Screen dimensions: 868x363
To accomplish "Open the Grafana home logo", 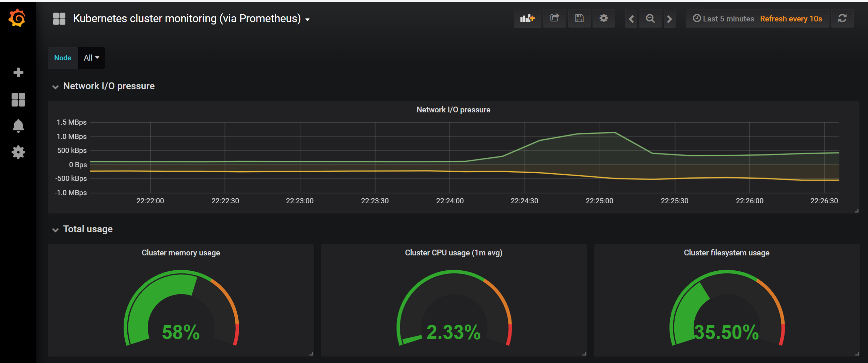I will pyautogui.click(x=17, y=18).
